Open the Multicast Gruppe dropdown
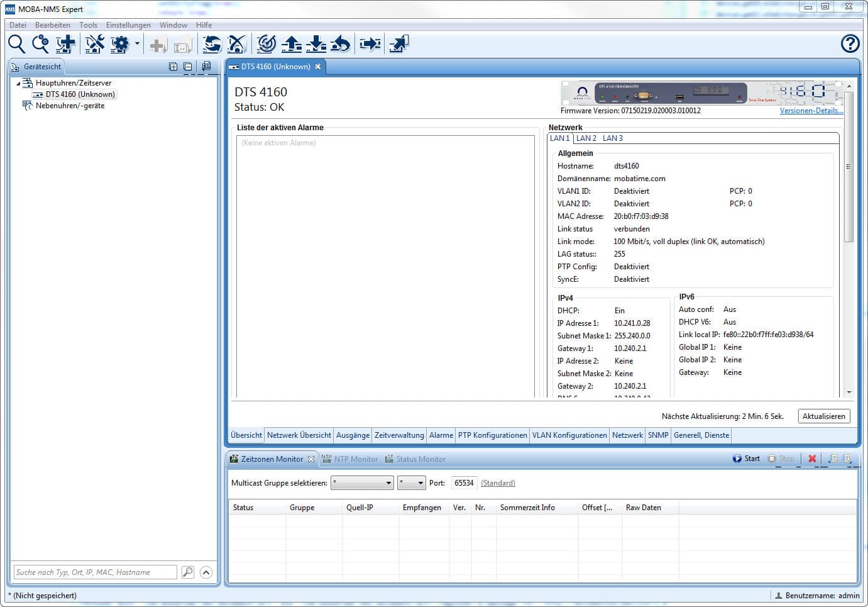Viewport: 868px width, 607px height. pyautogui.click(x=363, y=483)
